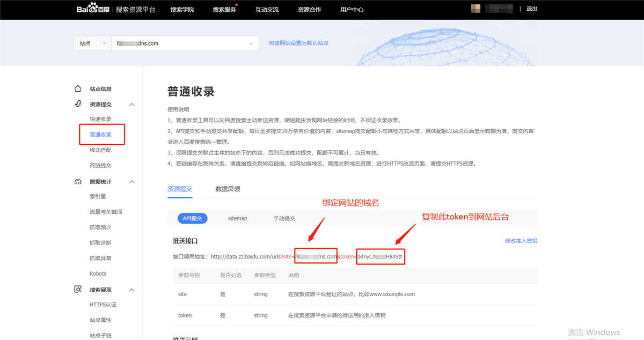Click the home icon beside 站点信息
This screenshot has height=340, width=644.
point(78,88)
